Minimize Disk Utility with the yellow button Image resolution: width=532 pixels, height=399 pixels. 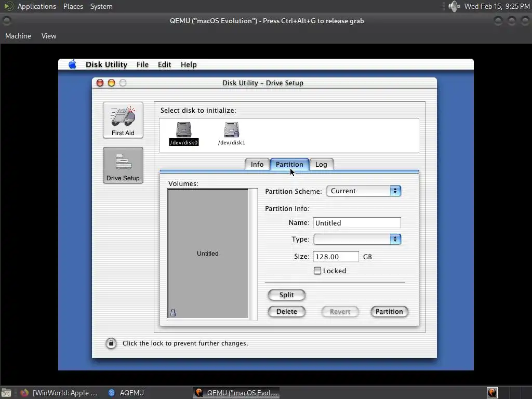point(111,83)
